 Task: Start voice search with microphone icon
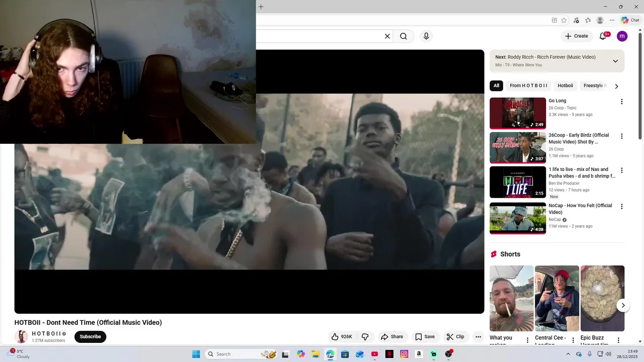click(x=426, y=36)
